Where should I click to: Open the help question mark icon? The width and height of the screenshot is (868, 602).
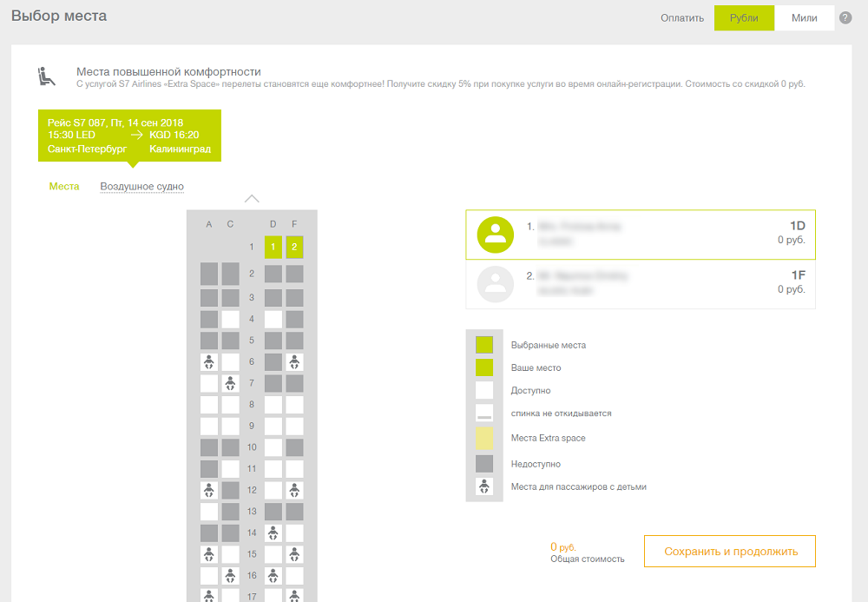coord(845,17)
